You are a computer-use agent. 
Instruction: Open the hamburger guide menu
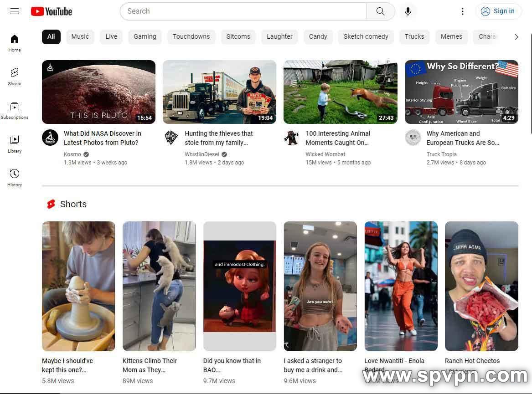(x=15, y=11)
